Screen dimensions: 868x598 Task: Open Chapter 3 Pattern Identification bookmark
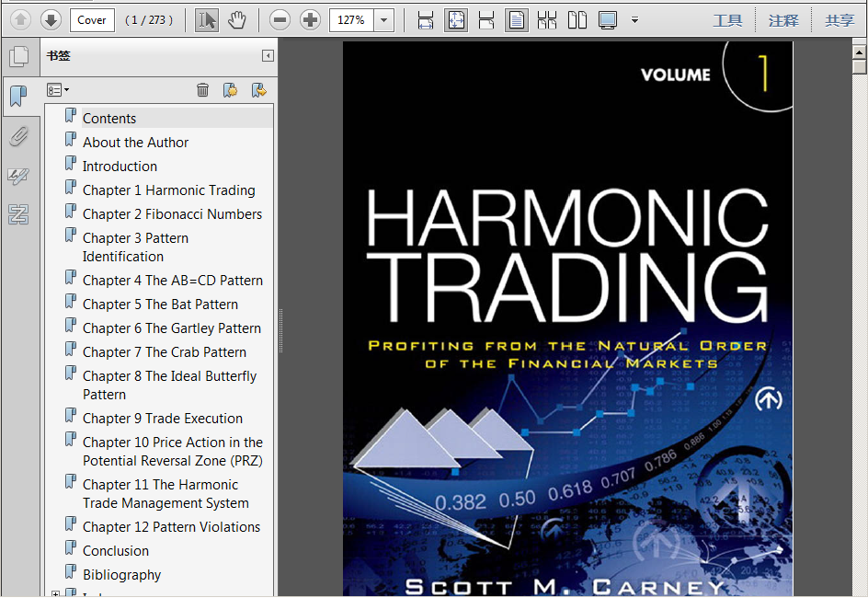(x=136, y=247)
